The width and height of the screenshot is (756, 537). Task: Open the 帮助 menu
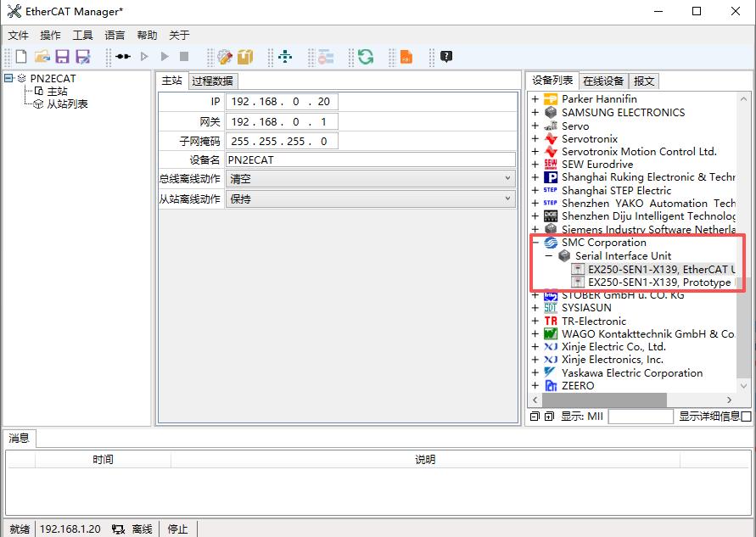147,35
